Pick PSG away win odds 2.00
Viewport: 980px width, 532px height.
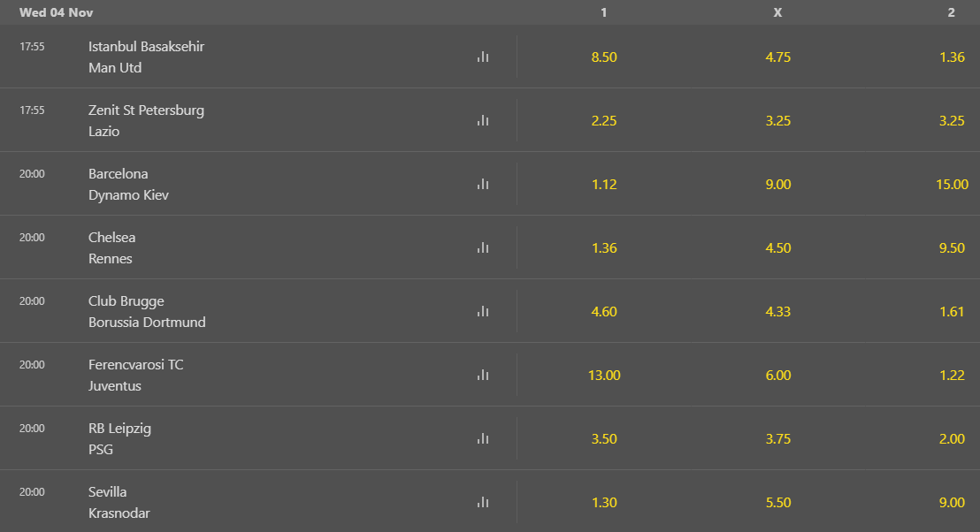(x=952, y=438)
